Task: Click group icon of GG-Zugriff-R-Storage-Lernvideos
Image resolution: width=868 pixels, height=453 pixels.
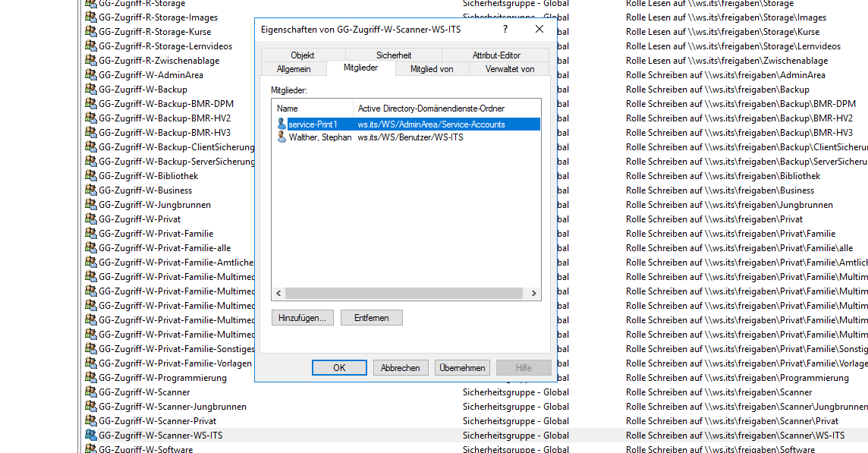Action: coord(91,46)
